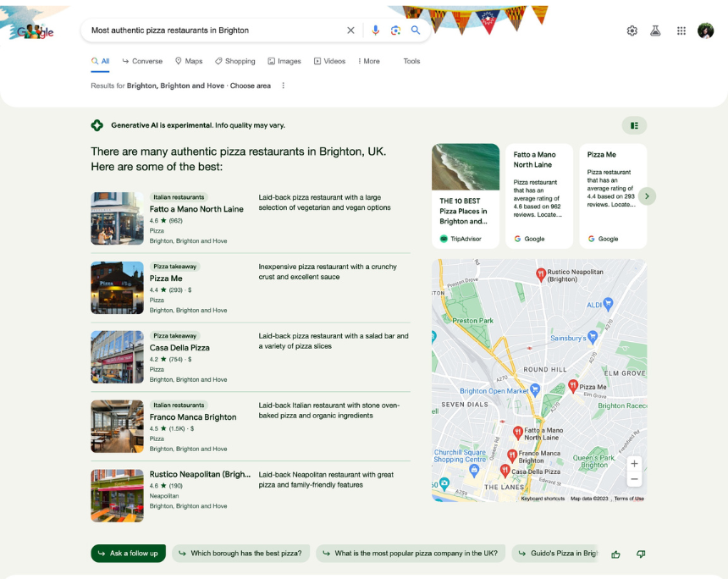The height and width of the screenshot is (579, 728).
Task: Clear the search box with the X icon
Action: point(350,30)
